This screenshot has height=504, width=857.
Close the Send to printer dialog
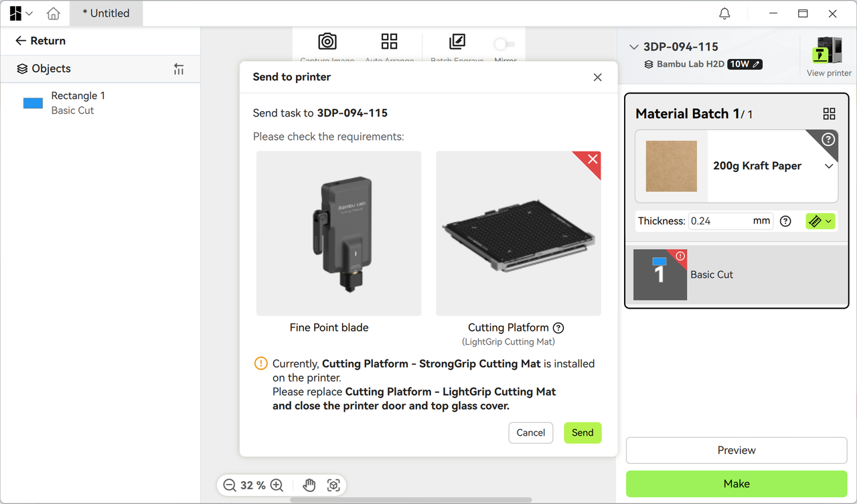tap(598, 77)
